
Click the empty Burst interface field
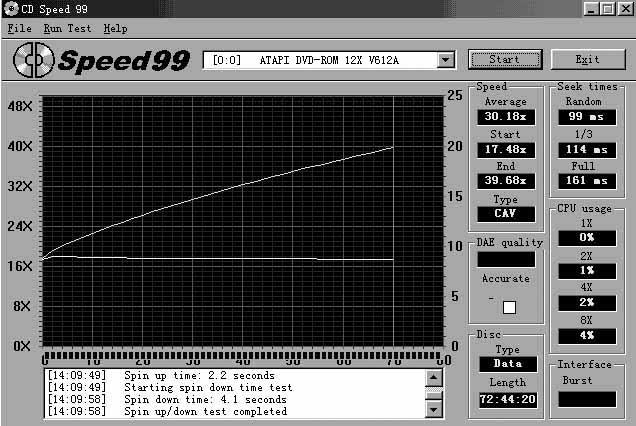point(587,398)
